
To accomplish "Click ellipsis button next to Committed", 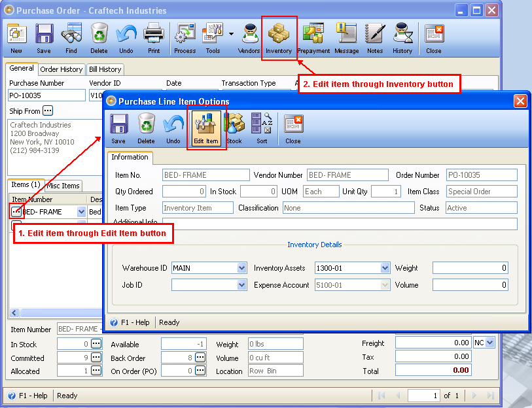I will tap(96, 357).
